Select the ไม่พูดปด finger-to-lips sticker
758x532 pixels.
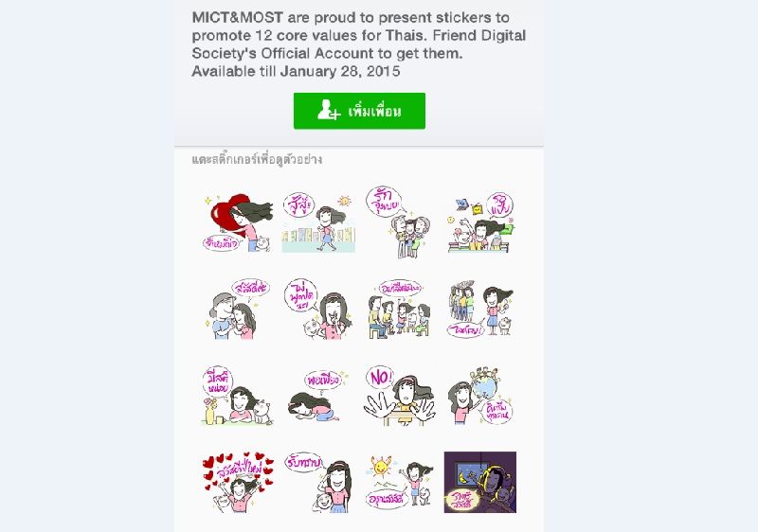click(318, 309)
